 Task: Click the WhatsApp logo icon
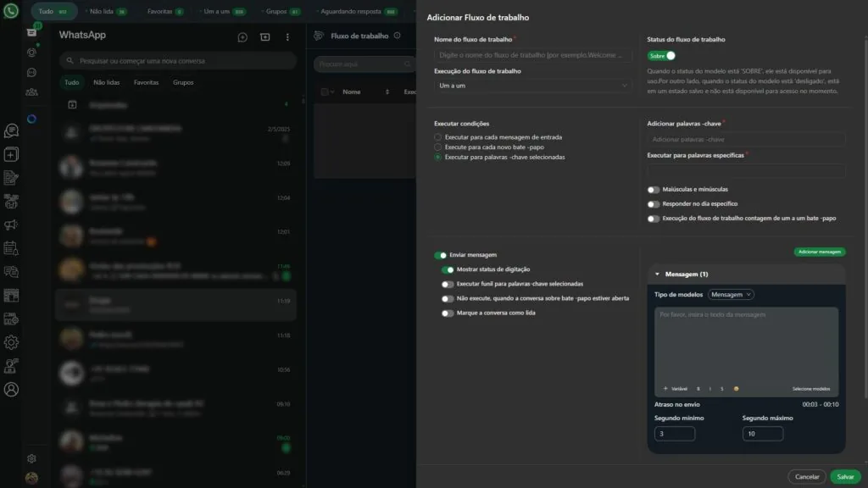click(x=10, y=10)
